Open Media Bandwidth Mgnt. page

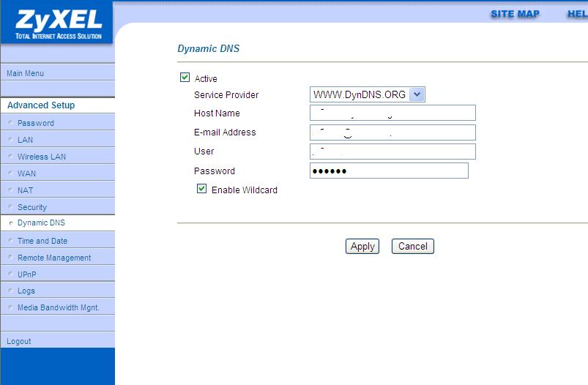coord(58,307)
